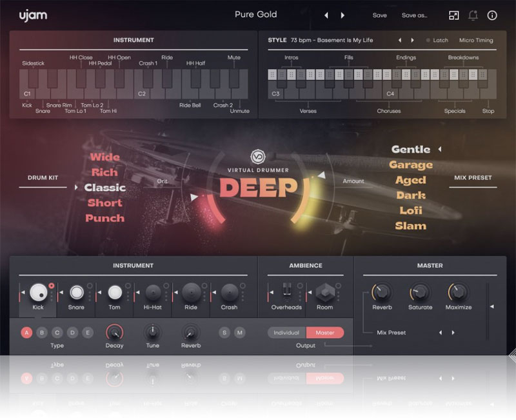
Task: Click the Save button
Action: (380, 15)
